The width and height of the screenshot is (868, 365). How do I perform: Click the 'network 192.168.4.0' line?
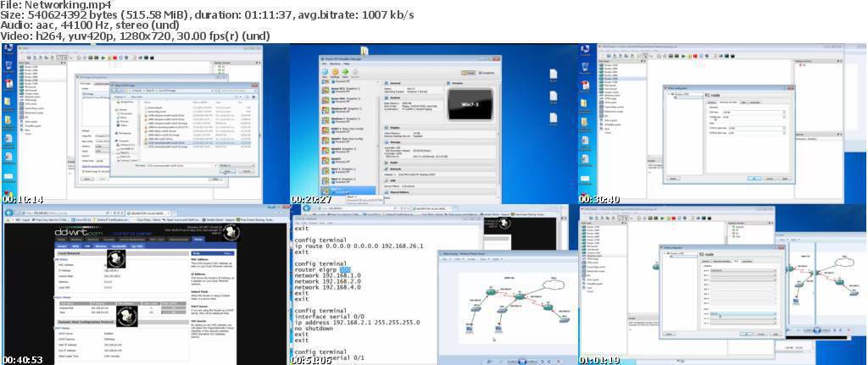tap(327, 287)
